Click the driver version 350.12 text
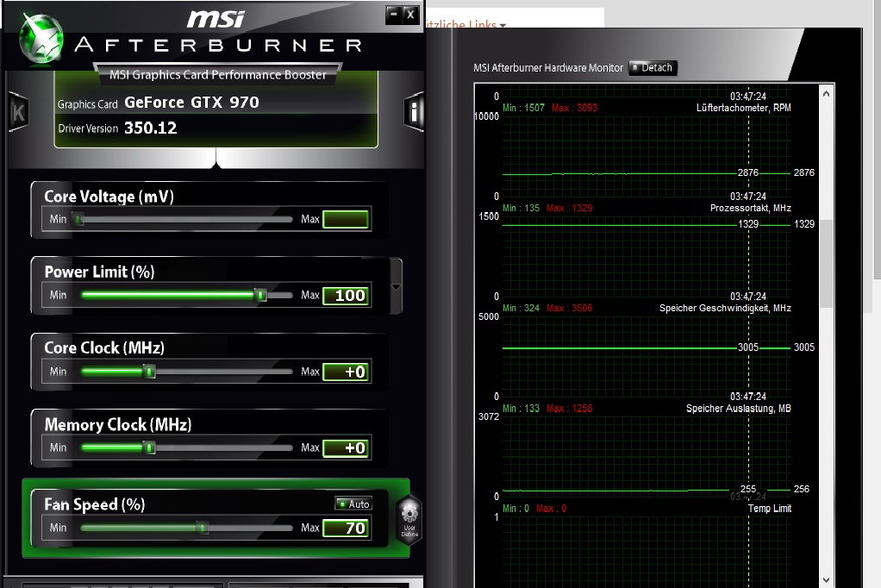 coord(151,128)
